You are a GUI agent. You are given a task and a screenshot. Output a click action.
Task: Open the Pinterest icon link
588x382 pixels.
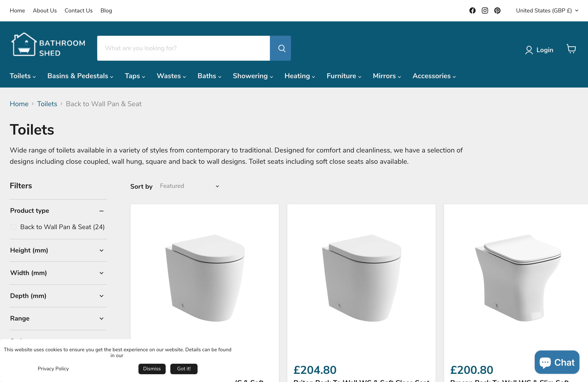pyautogui.click(x=497, y=11)
